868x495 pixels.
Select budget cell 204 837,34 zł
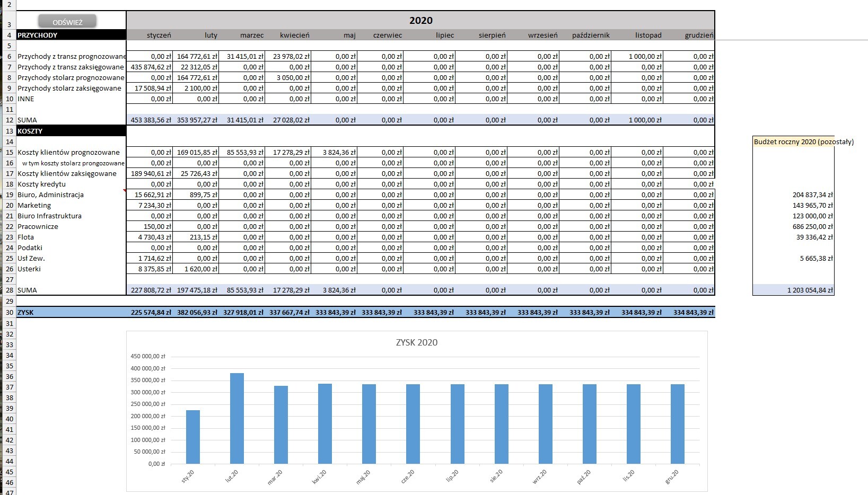[x=794, y=195]
